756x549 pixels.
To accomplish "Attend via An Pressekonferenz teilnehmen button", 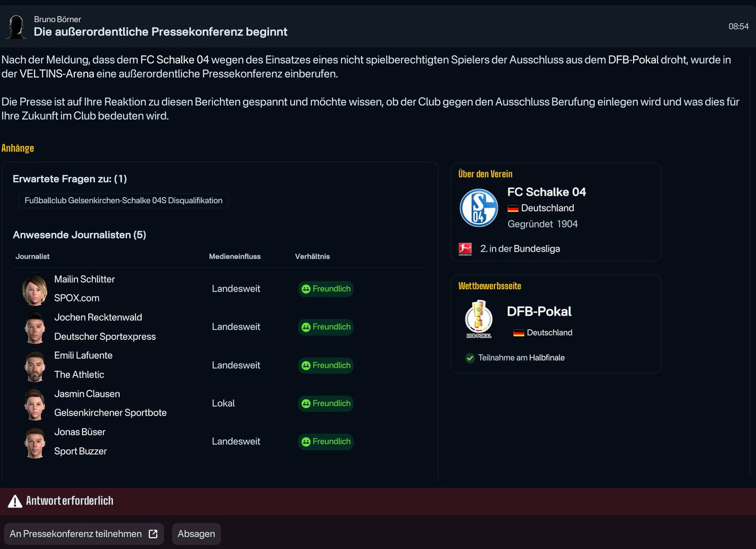I will (x=84, y=534).
